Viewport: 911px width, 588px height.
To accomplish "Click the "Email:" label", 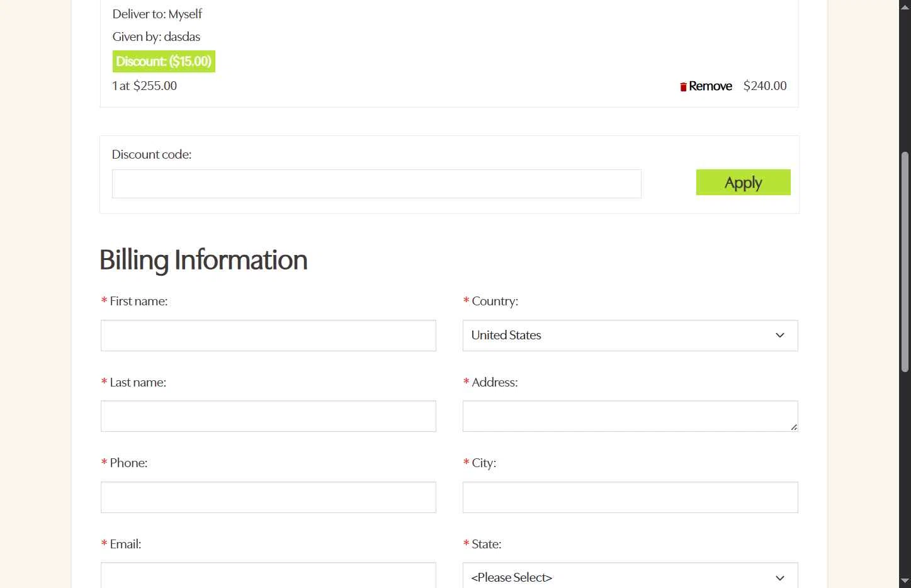I will [x=125, y=544].
